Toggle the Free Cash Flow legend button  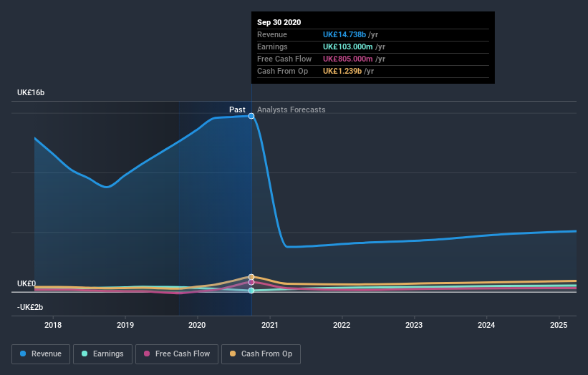177,354
